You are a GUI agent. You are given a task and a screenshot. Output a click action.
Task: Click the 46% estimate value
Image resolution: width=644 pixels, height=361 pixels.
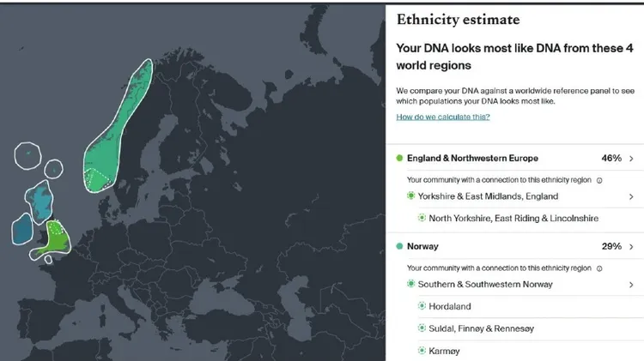[x=611, y=159]
